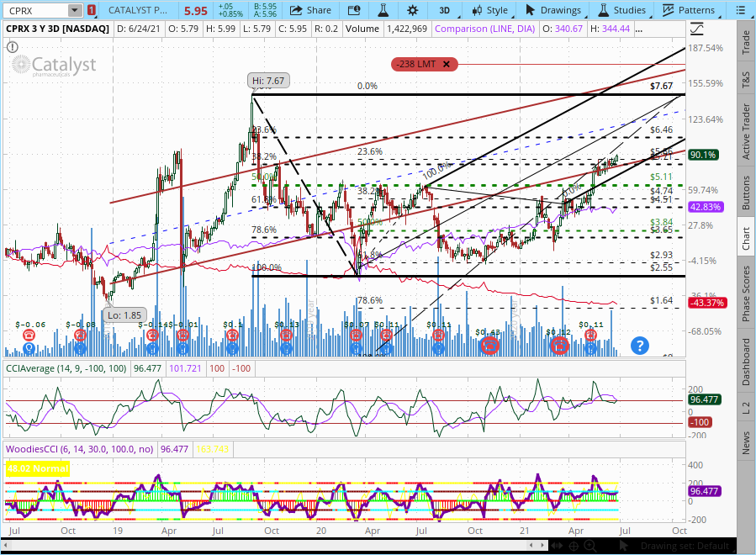Click the blue event icon below the $-0.06 phone
The image size is (756, 555).
coord(29,347)
